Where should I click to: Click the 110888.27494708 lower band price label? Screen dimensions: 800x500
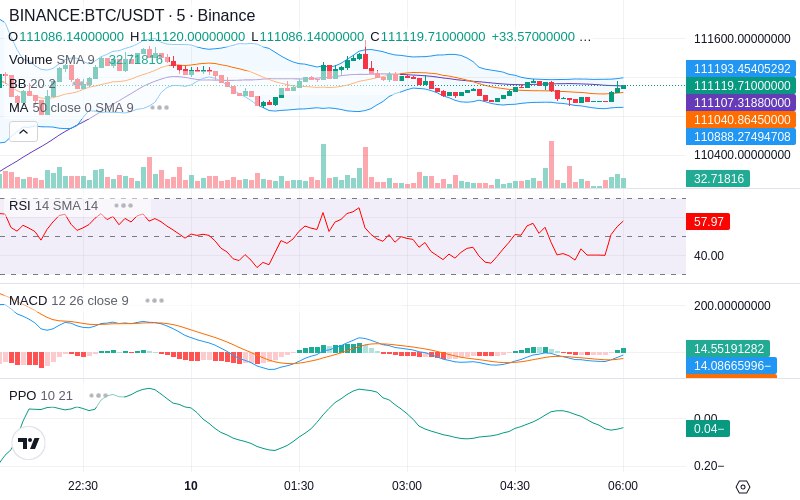click(741, 137)
